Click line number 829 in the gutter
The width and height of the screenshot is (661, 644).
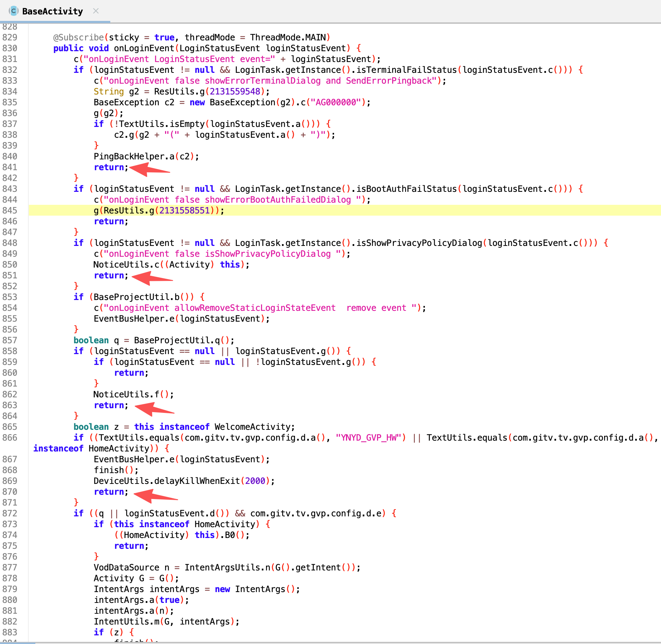(10, 38)
